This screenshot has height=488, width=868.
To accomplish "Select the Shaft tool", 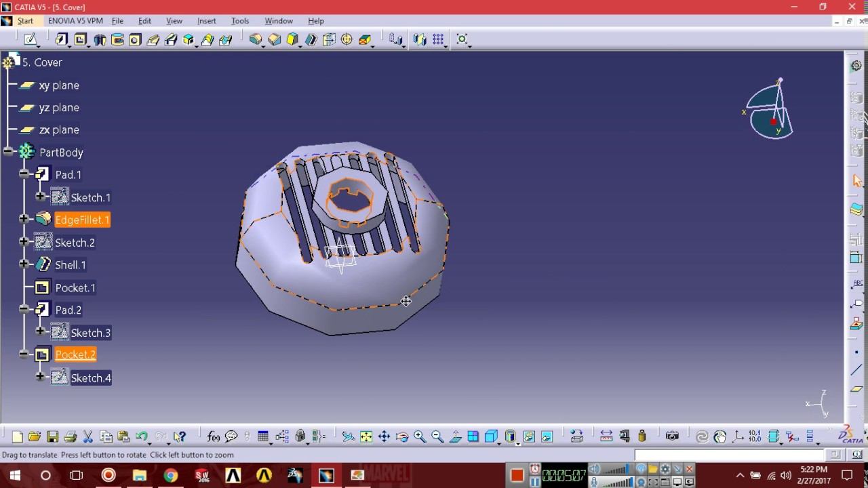I will [99, 39].
